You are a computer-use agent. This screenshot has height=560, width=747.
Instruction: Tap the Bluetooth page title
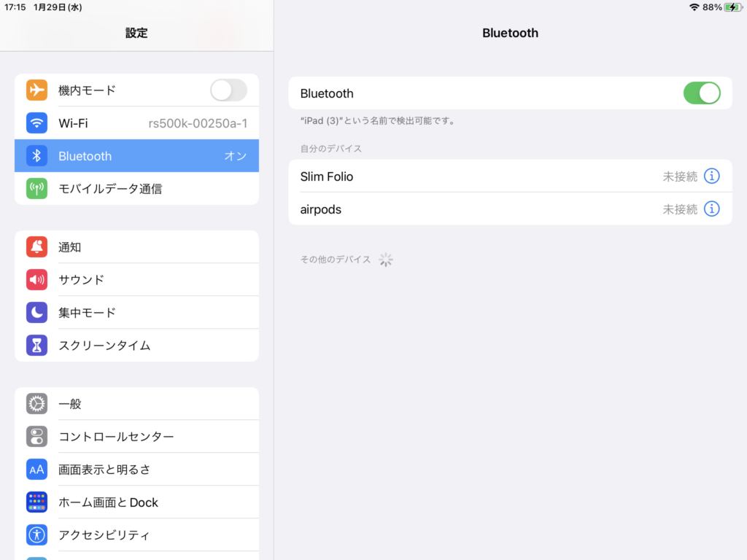[x=510, y=33]
